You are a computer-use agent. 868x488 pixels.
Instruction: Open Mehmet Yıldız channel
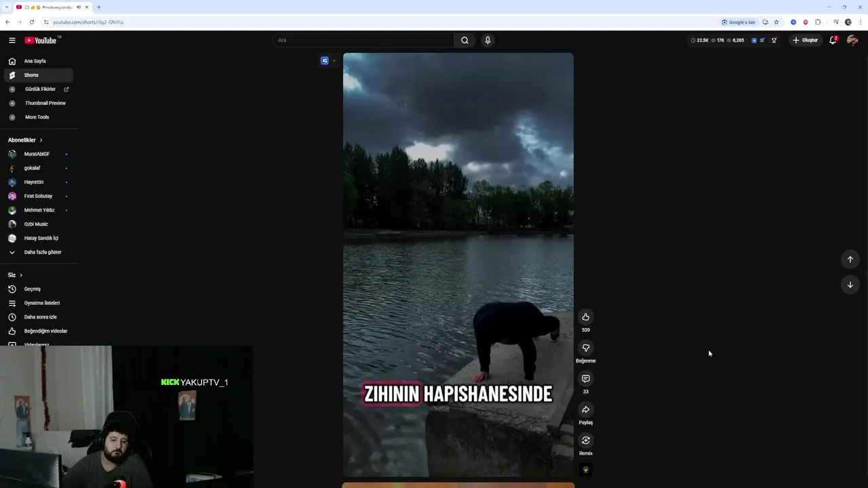[x=39, y=210]
